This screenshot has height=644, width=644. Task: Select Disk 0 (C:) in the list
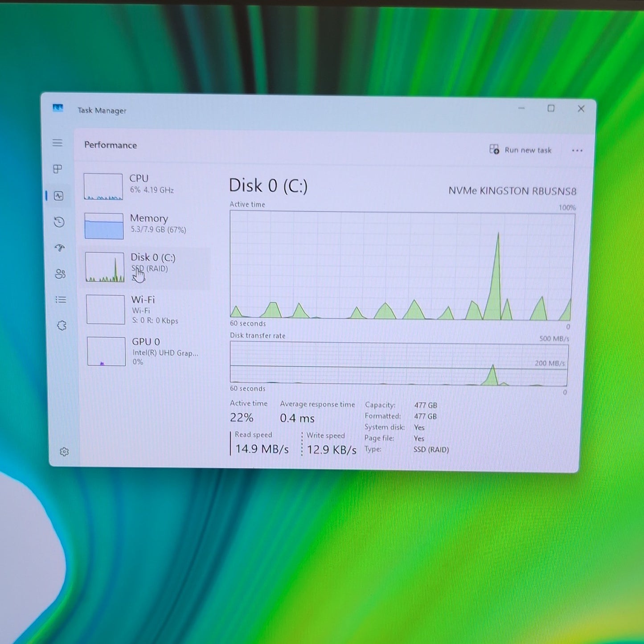pyautogui.click(x=145, y=267)
